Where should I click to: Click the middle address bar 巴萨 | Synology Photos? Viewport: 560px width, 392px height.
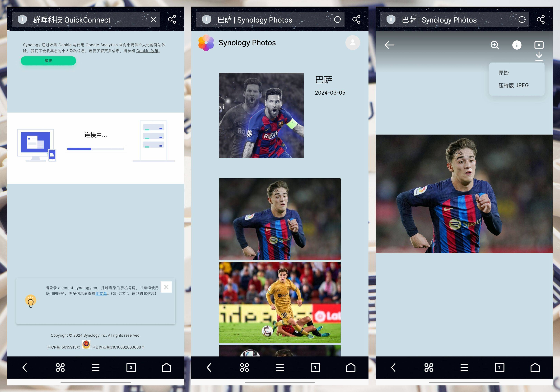click(x=270, y=20)
